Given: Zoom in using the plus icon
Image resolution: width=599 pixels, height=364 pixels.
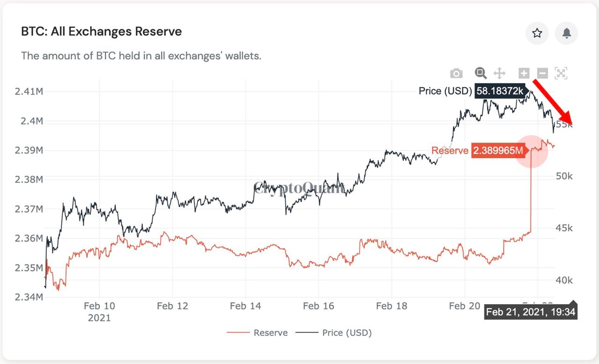Looking at the screenshot, I should 524,73.
